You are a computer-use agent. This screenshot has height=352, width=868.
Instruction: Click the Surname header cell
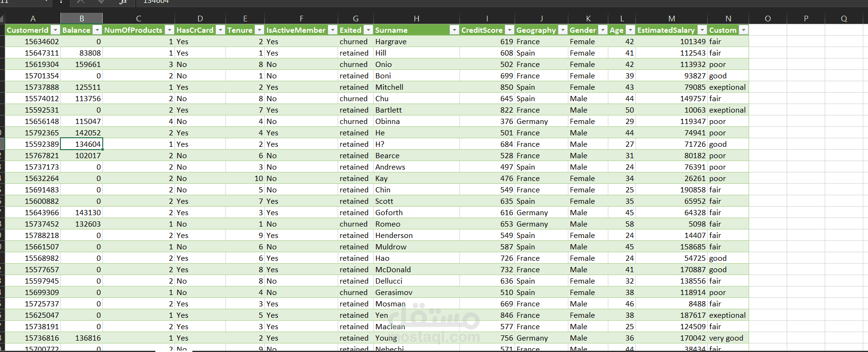(417, 30)
